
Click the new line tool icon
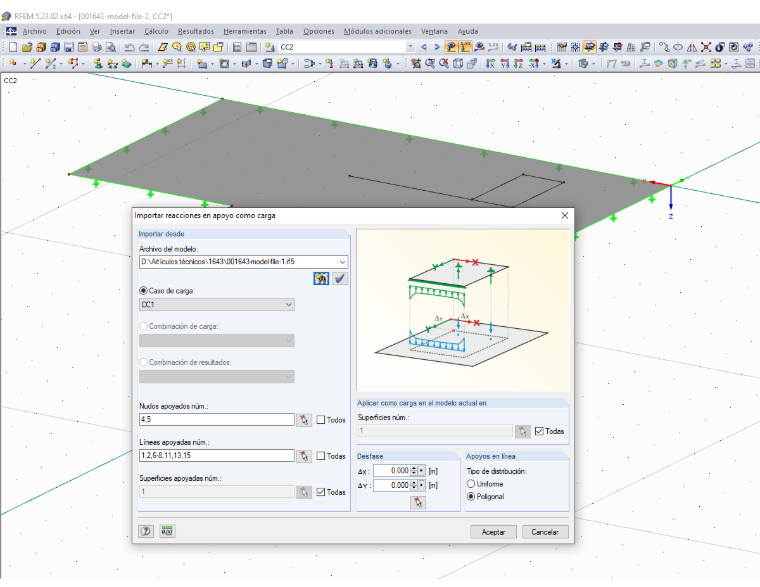[35, 63]
